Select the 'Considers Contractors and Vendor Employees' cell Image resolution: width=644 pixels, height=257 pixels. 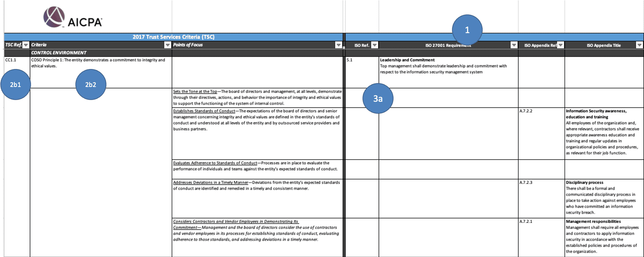[258, 237]
